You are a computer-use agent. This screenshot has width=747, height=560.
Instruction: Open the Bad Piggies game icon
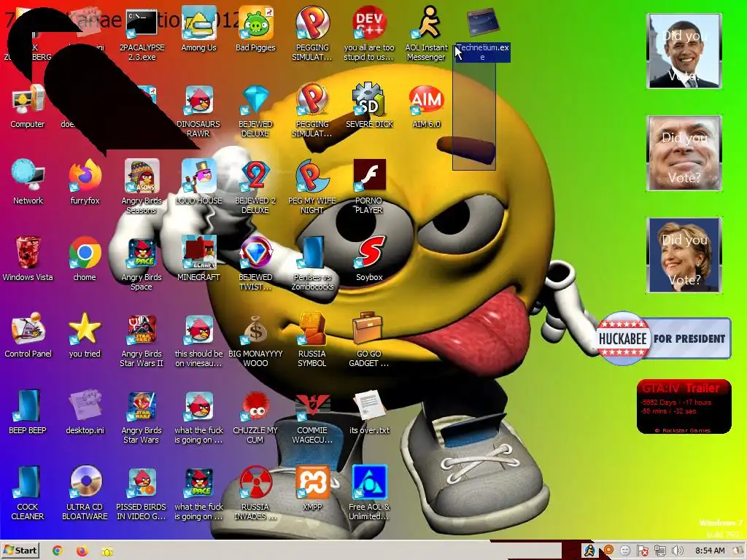(255, 29)
